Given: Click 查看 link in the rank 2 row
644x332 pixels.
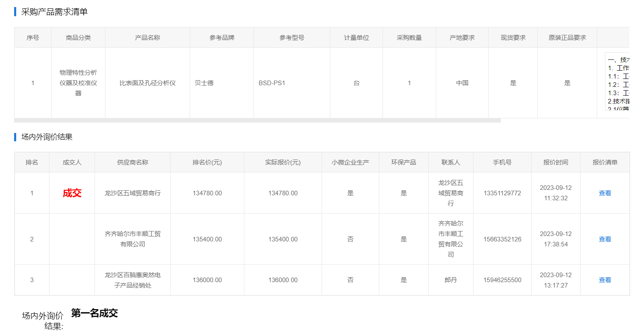Looking at the screenshot, I should 605,239.
